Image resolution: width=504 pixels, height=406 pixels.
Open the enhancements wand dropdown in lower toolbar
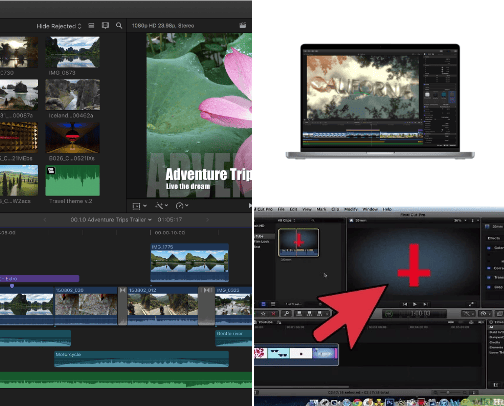tap(468, 314)
